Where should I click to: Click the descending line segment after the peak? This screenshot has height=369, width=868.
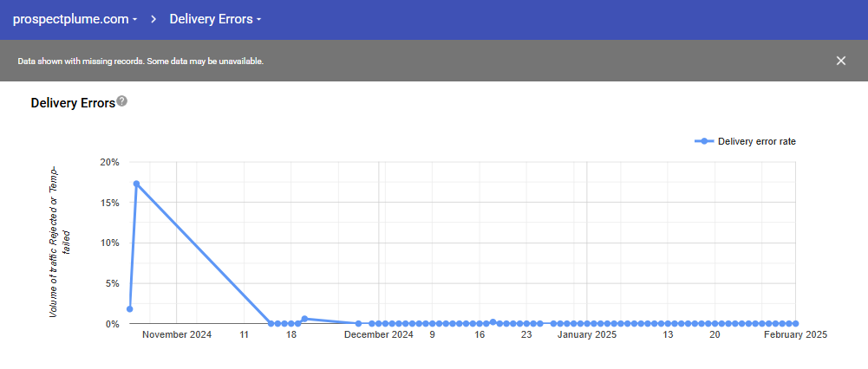click(204, 253)
